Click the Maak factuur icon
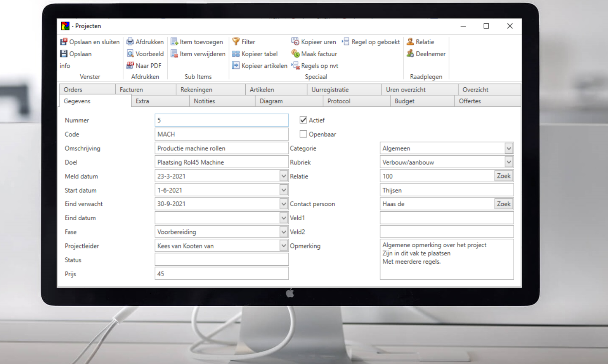Image resolution: width=608 pixels, height=364 pixels. coord(295,54)
